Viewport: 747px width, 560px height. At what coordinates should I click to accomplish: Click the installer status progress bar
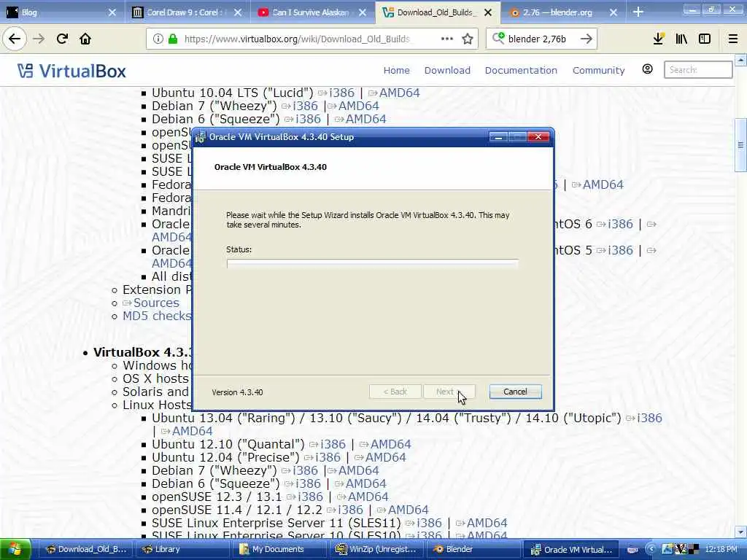pyautogui.click(x=373, y=264)
